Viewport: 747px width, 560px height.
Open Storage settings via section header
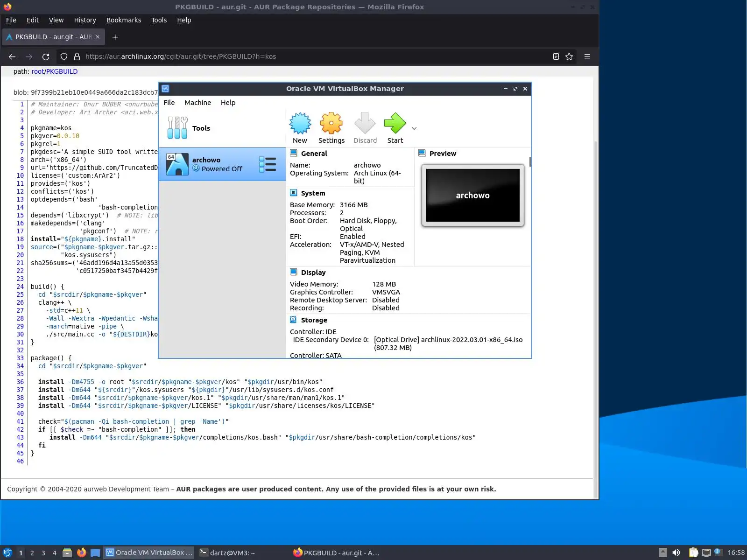314,320
